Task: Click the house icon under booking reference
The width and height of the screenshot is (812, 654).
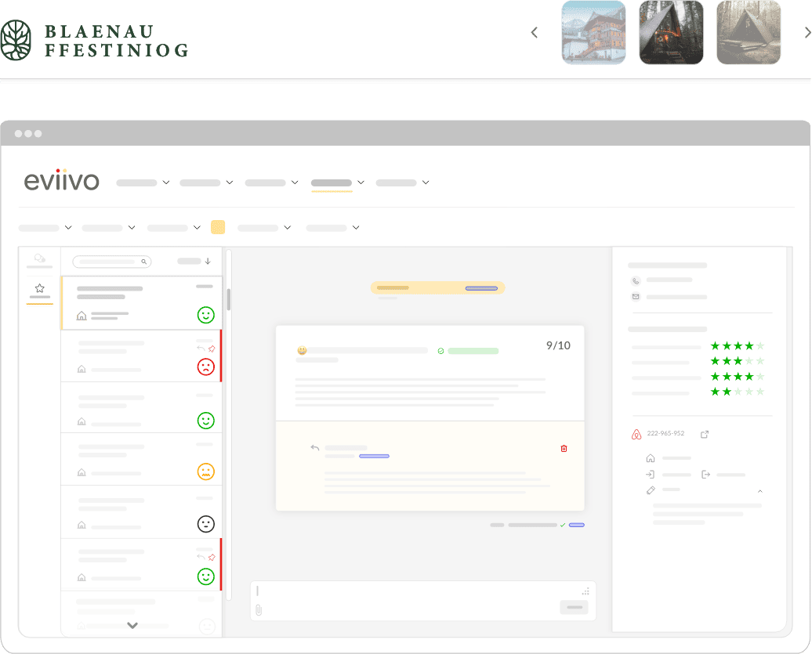Action: point(651,458)
